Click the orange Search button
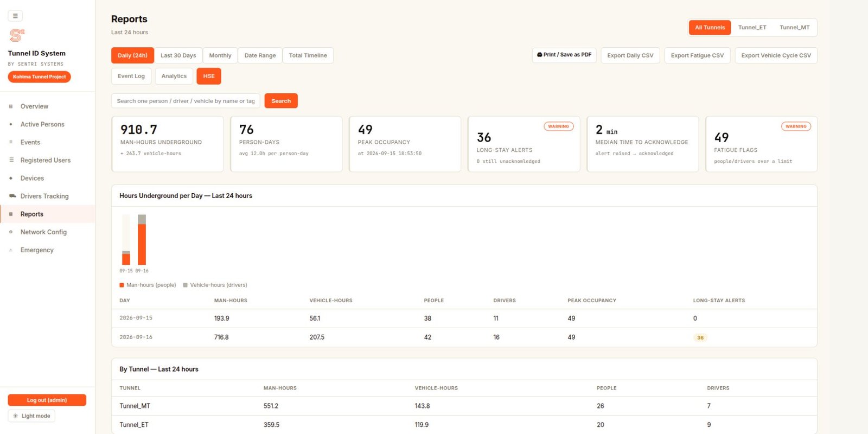Viewport: 868px width, 434px height. tap(281, 101)
